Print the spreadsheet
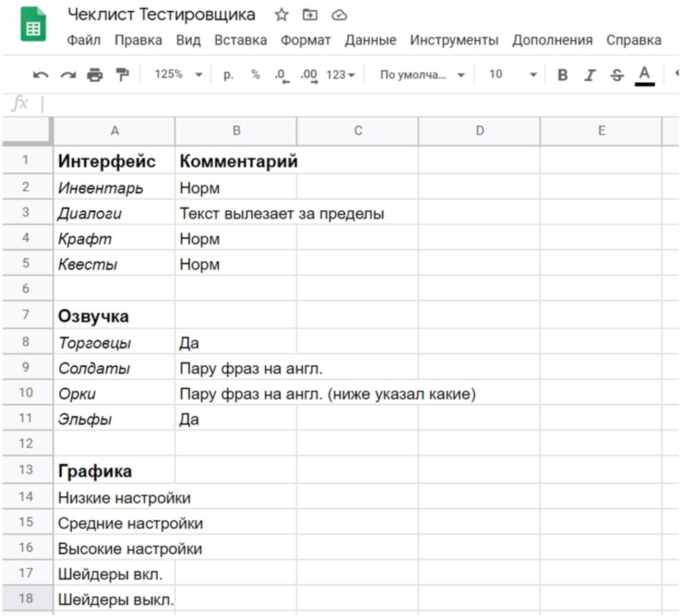This screenshot has width=681, height=616. pos(94,75)
